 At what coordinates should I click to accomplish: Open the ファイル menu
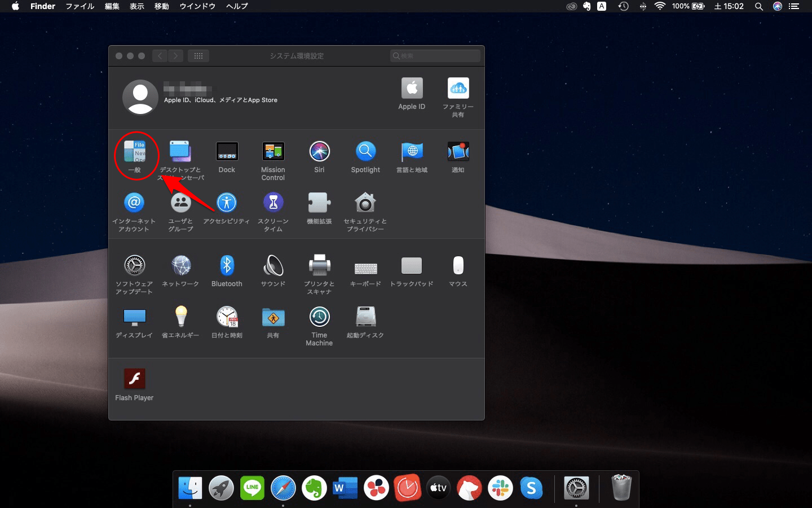[x=80, y=6]
